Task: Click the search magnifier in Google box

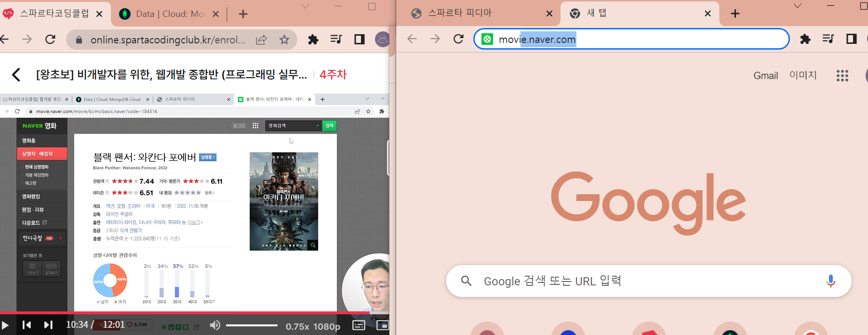Action: [466, 281]
